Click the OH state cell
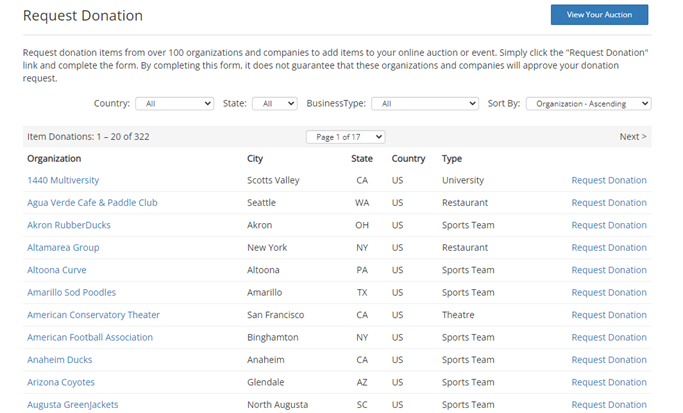683x413 pixels. pos(362,225)
